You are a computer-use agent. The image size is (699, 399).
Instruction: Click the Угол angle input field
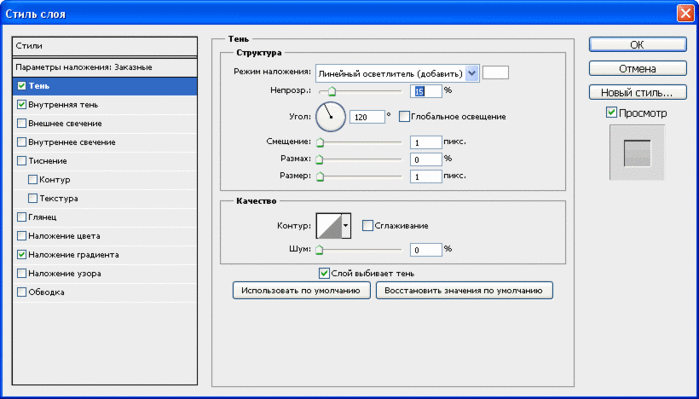(x=367, y=117)
